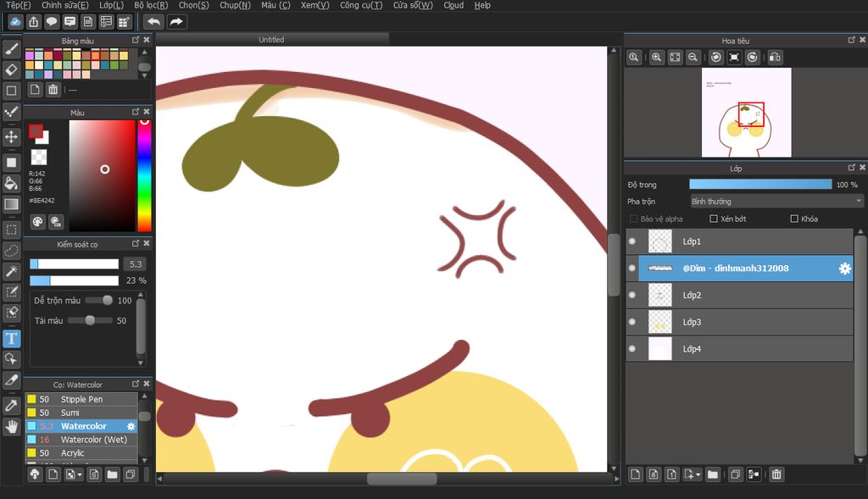The height and width of the screenshot is (499, 868).
Task: Open settings gear for the @Dim layer
Action: 845,269
